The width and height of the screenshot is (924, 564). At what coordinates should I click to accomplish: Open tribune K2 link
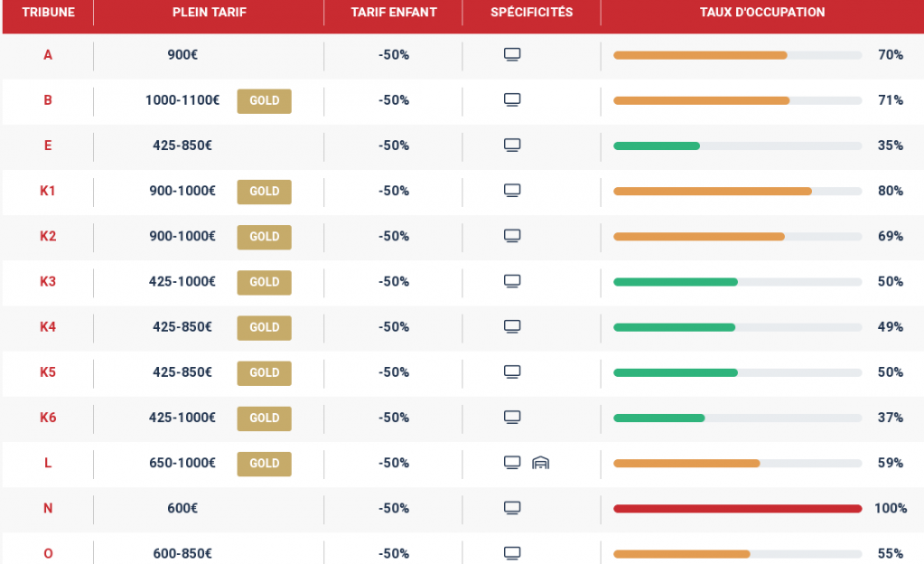tap(48, 236)
